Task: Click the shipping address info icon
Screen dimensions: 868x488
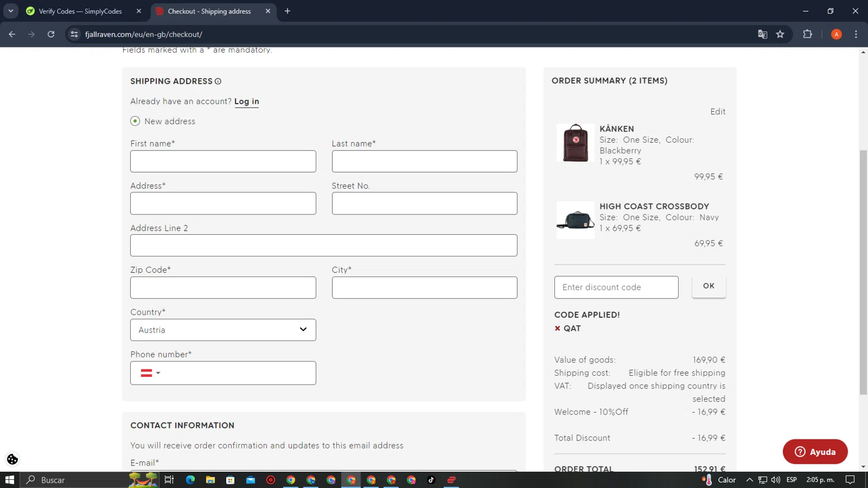Action: [218, 82]
